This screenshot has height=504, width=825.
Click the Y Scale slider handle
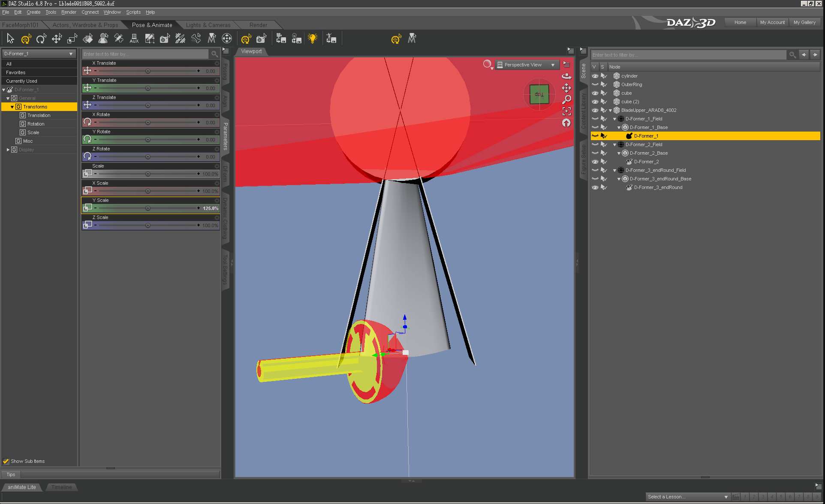[x=148, y=208]
